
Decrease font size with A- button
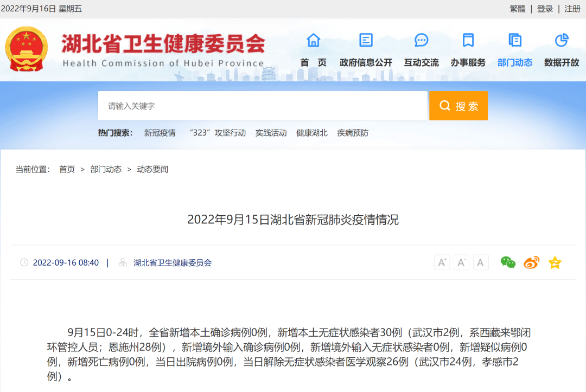(x=461, y=262)
